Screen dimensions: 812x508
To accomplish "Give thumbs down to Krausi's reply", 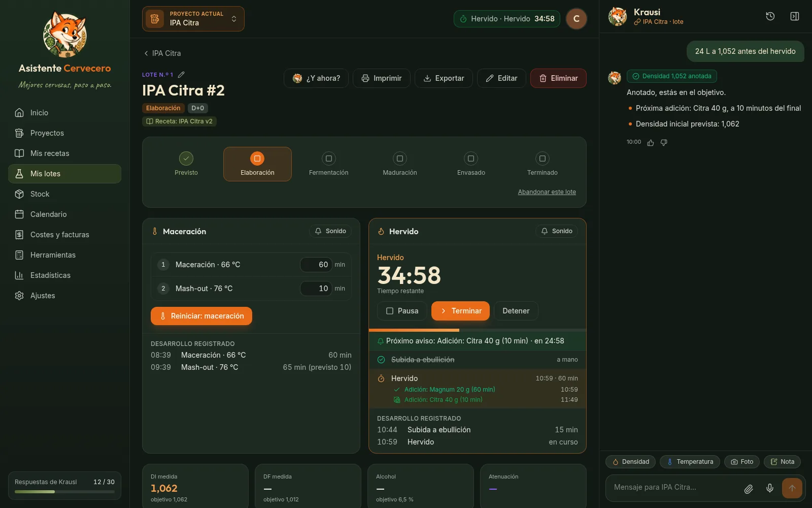I will click(x=664, y=143).
